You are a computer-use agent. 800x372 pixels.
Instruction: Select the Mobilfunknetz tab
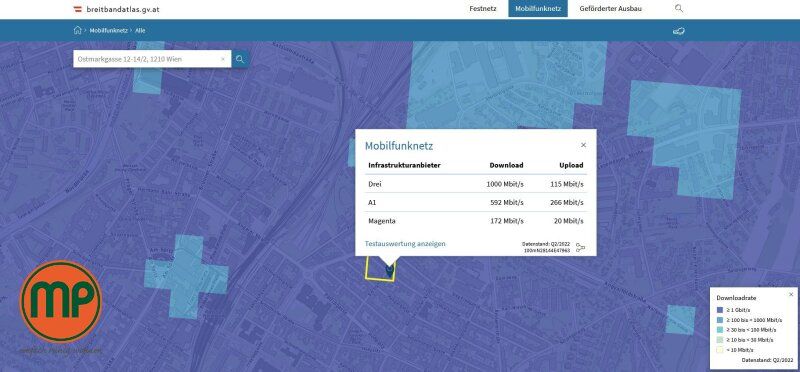tap(538, 9)
